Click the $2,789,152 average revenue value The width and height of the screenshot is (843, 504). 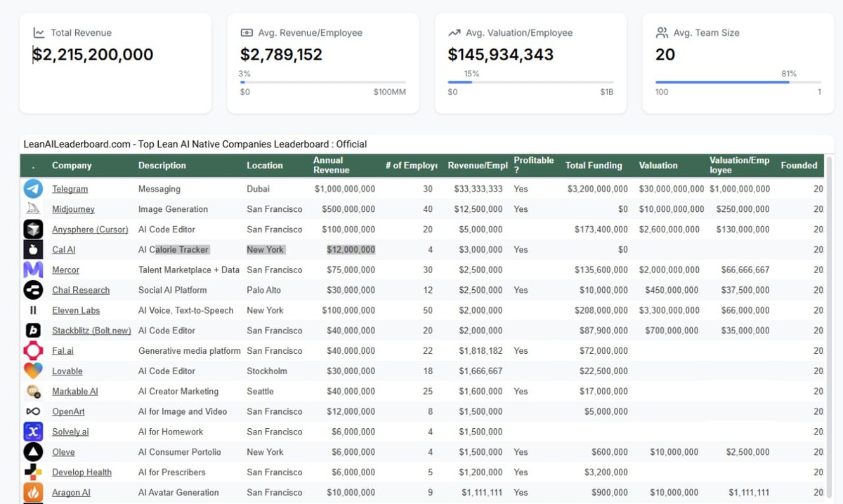click(x=281, y=55)
